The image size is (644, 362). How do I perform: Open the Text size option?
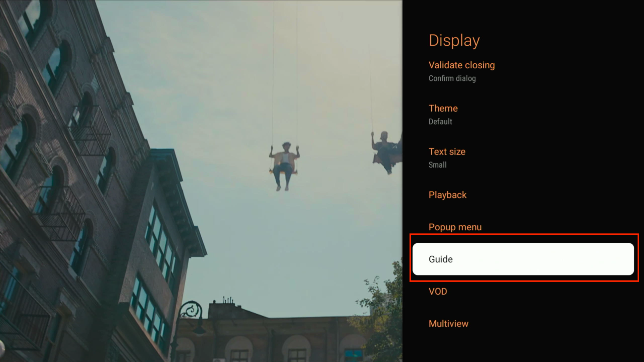[447, 152]
